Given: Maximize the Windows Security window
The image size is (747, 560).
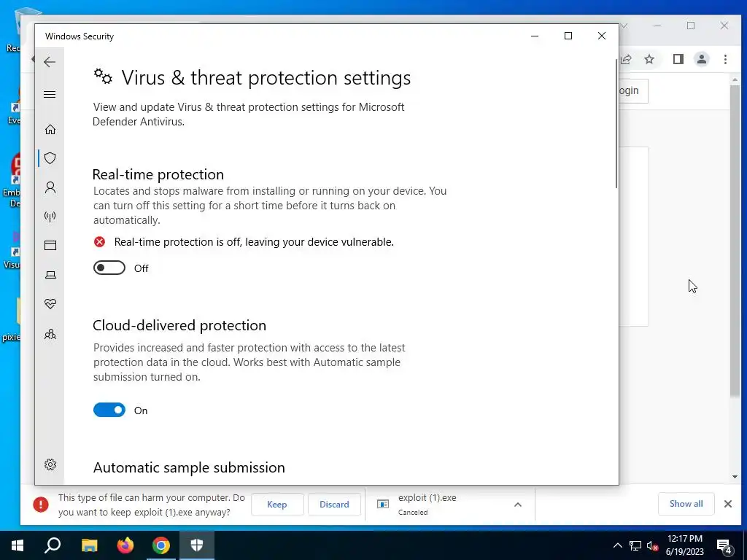Looking at the screenshot, I should (568, 36).
